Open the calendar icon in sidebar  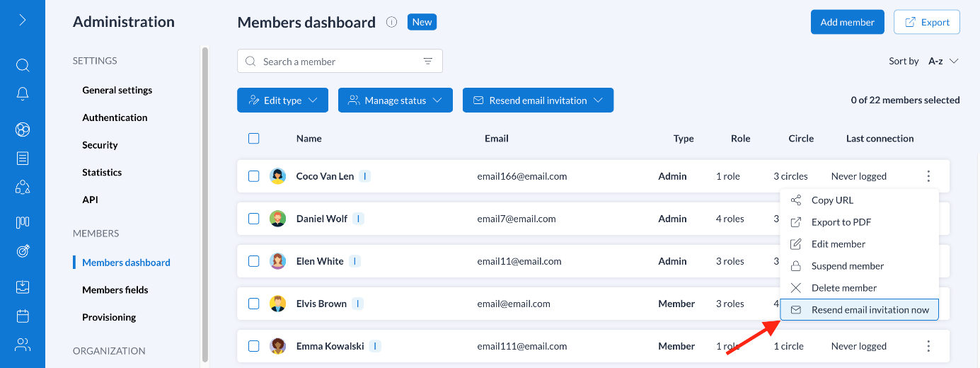point(23,316)
